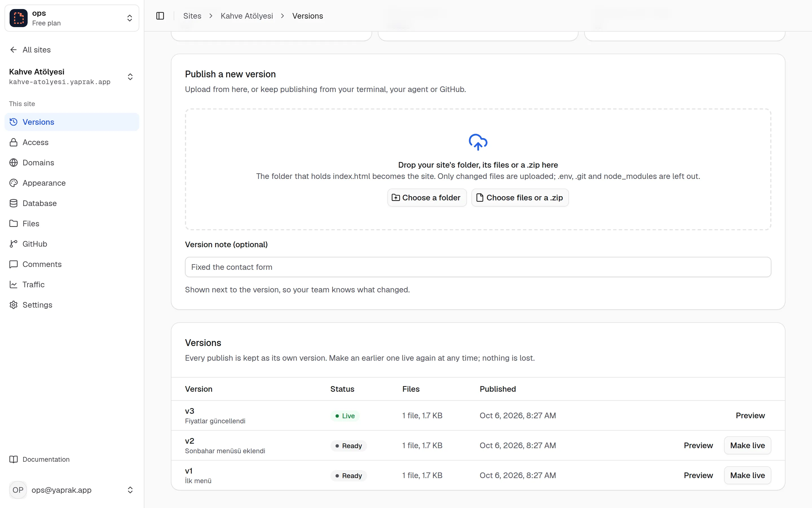The height and width of the screenshot is (508, 812).
Task: Go to the Access section
Action: coord(72,142)
